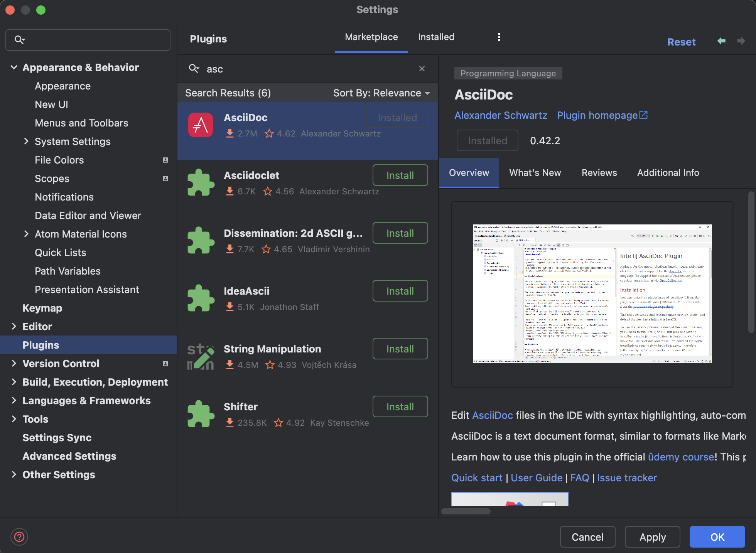Install the Asciidoclet plugin

[400, 175]
